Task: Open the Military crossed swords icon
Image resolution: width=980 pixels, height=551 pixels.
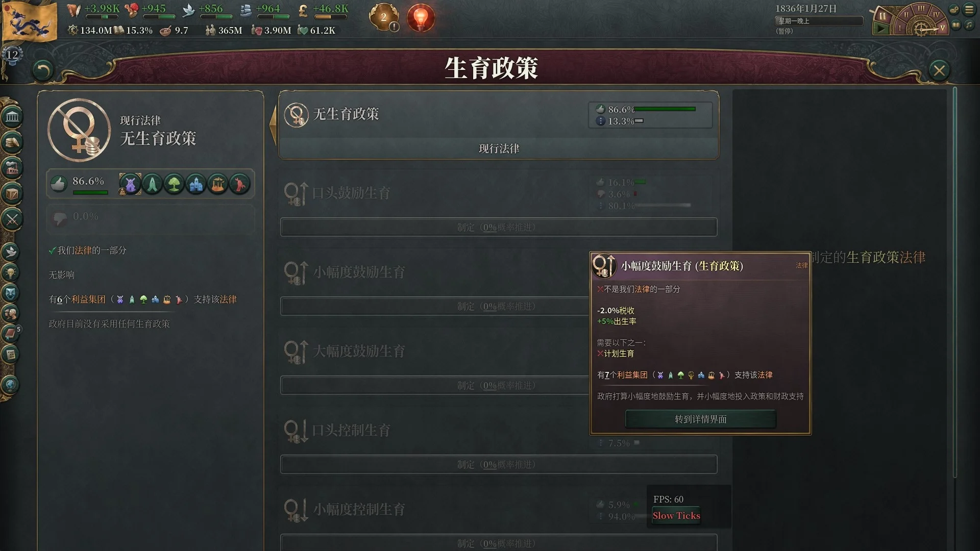Action: (12, 220)
